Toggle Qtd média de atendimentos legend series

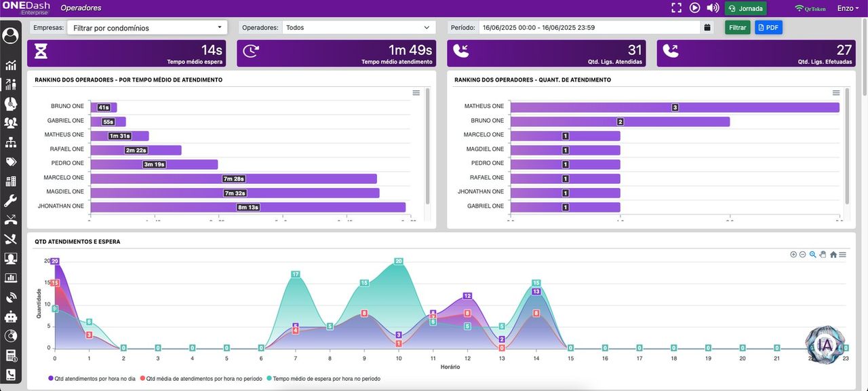(201, 379)
